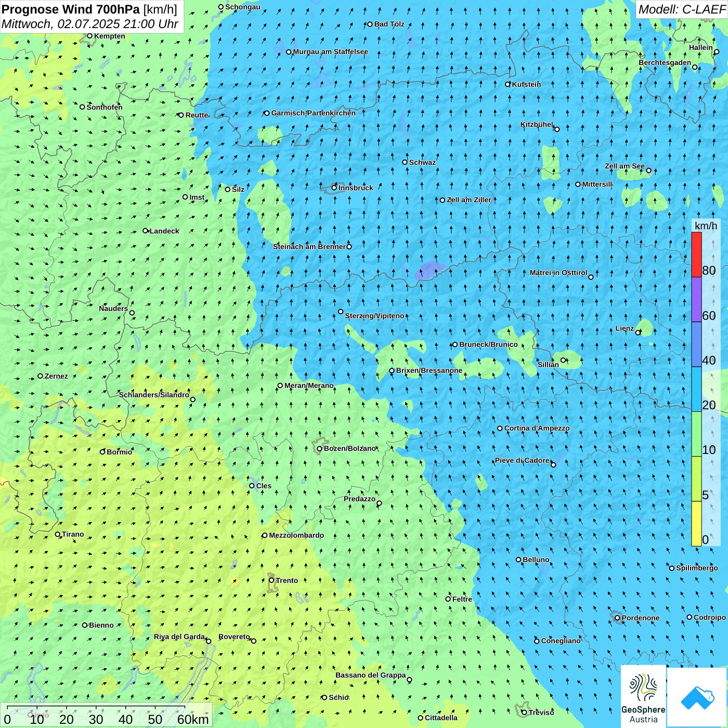Viewport: 728px width, 728px height.
Task: Select the Bozen/Bolzano city marker
Action: 320,449
